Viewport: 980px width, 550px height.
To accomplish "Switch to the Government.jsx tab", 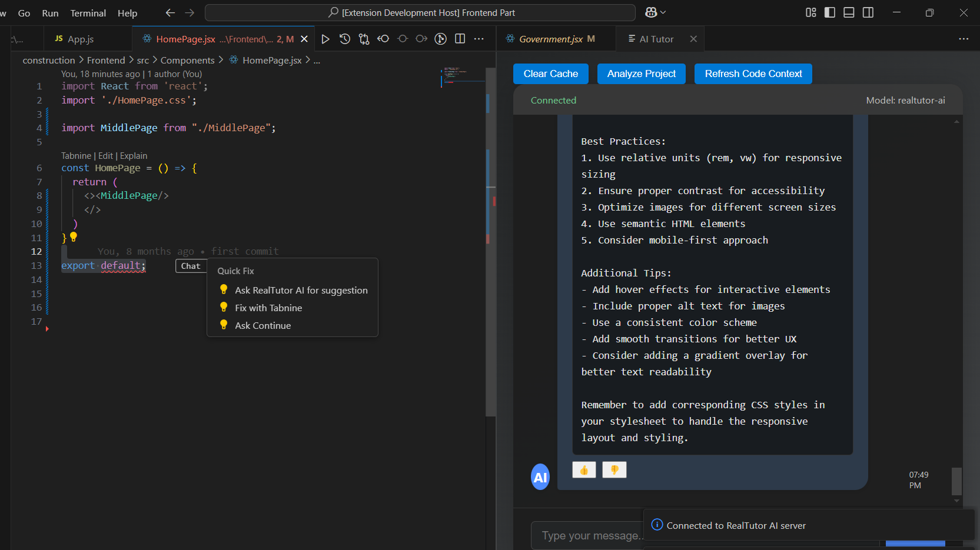I will (550, 39).
